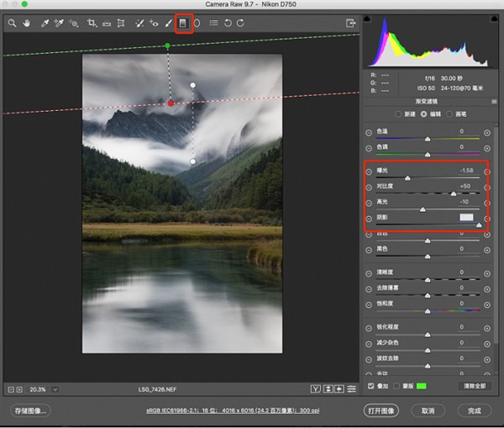Image resolution: width=504 pixels, height=428 pixels.
Task: Click the rotate counterclockwise icon
Action: 227,24
